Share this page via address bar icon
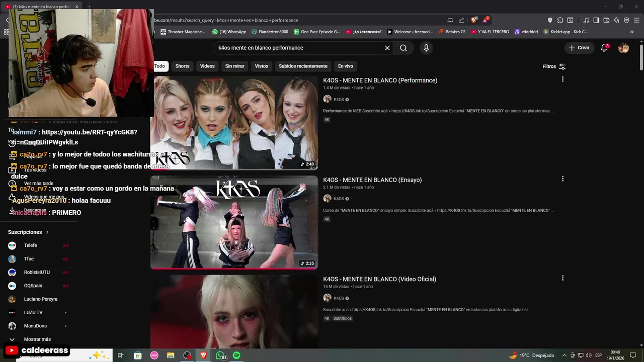Image resolution: width=644 pixels, height=362 pixels. [x=461, y=20]
